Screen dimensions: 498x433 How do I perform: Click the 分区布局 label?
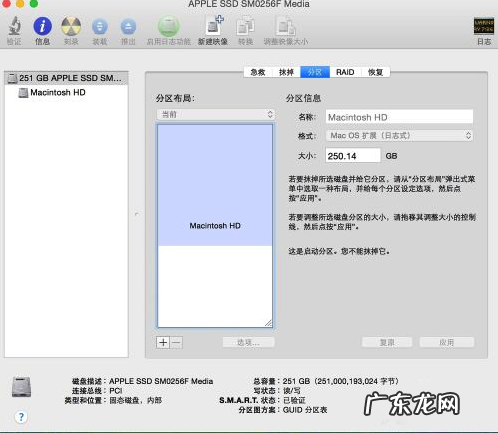pos(175,98)
